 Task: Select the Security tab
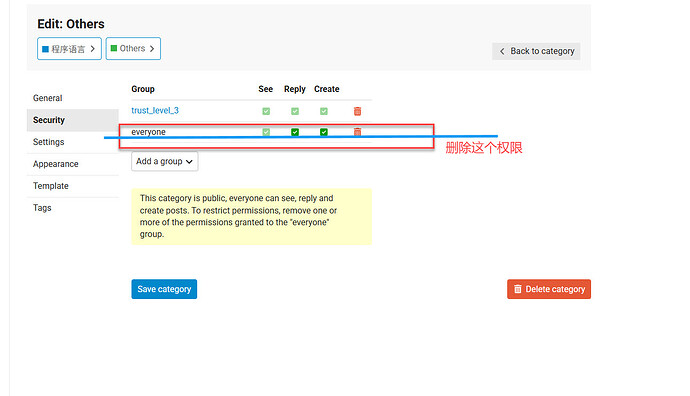(73, 120)
